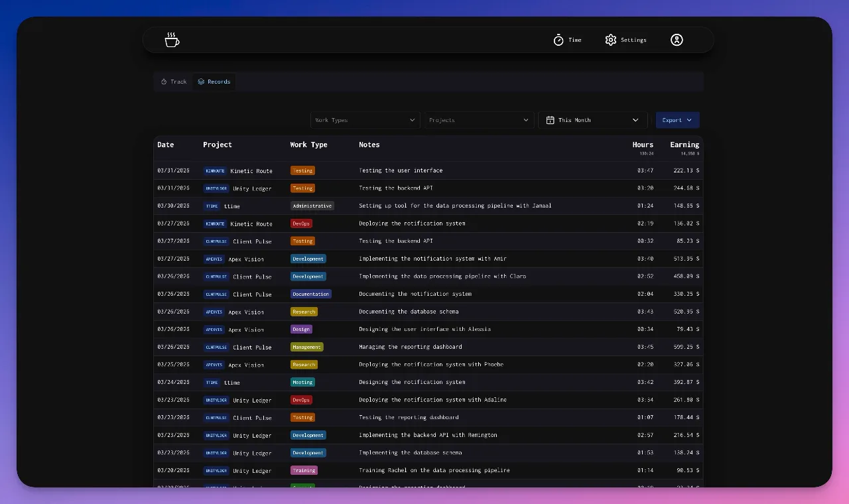
Task: Click the earning value 513.95 $
Action: (687, 259)
